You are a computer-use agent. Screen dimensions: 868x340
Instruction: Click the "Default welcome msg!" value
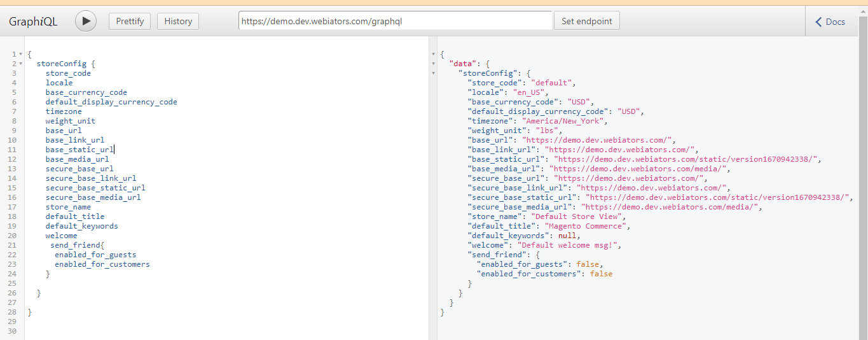click(x=567, y=245)
